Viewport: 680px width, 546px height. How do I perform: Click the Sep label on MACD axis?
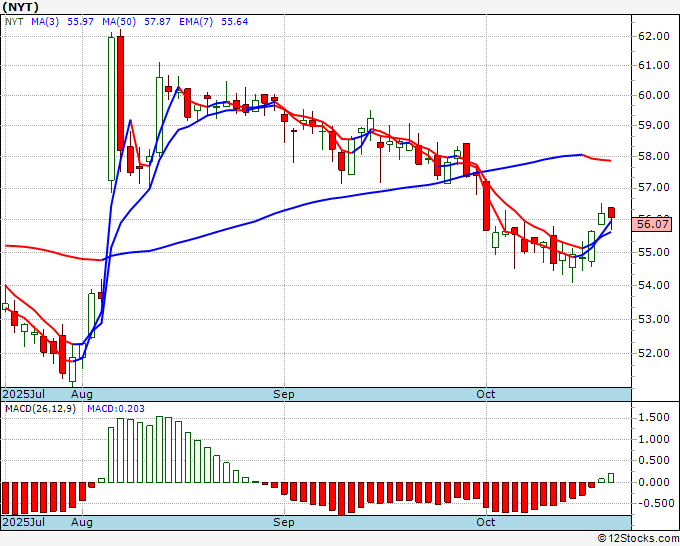tap(284, 522)
